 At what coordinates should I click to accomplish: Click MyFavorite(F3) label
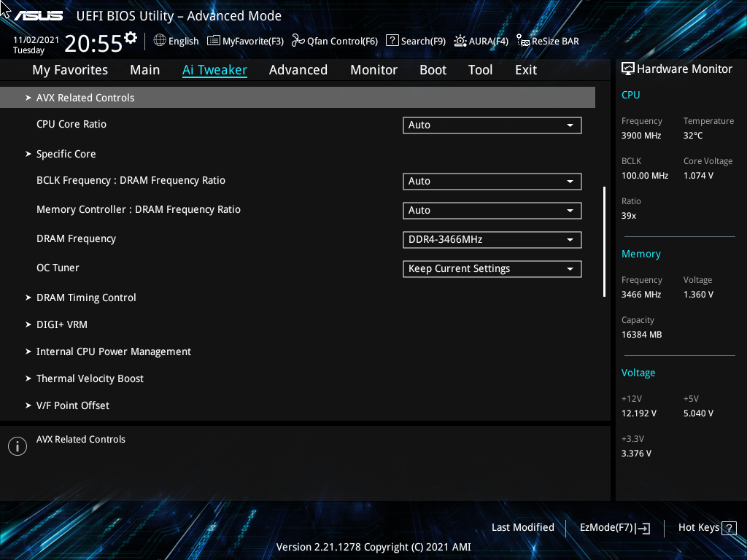click(253, 42)
